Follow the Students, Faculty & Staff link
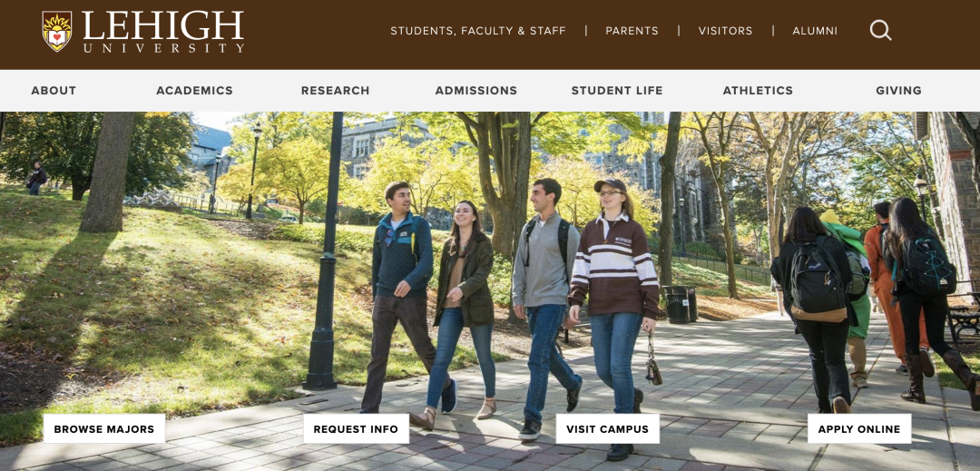Image resolution: width=980 pixels, height=471 pixels. pos(478,31)
